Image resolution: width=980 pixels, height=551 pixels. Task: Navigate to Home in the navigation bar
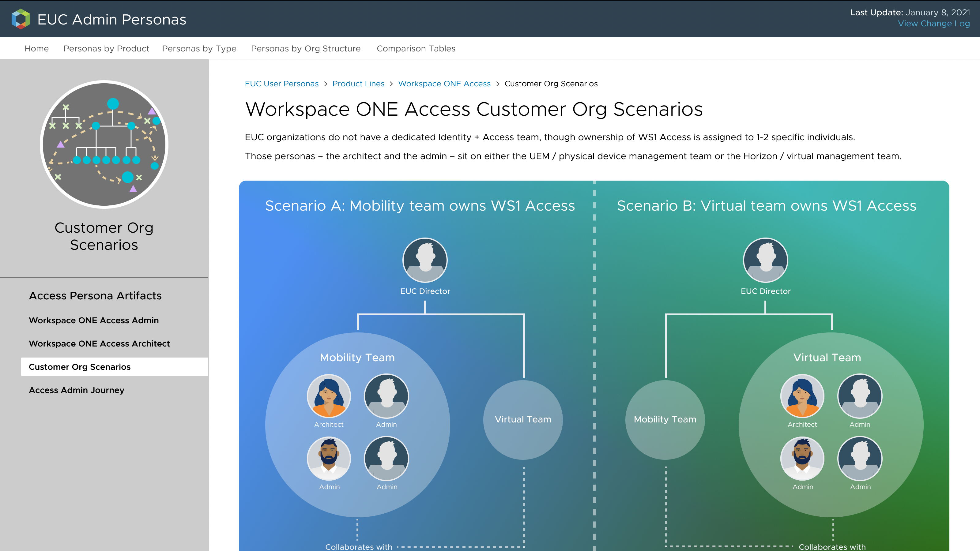pyautogui.click(x=36, y=49)
